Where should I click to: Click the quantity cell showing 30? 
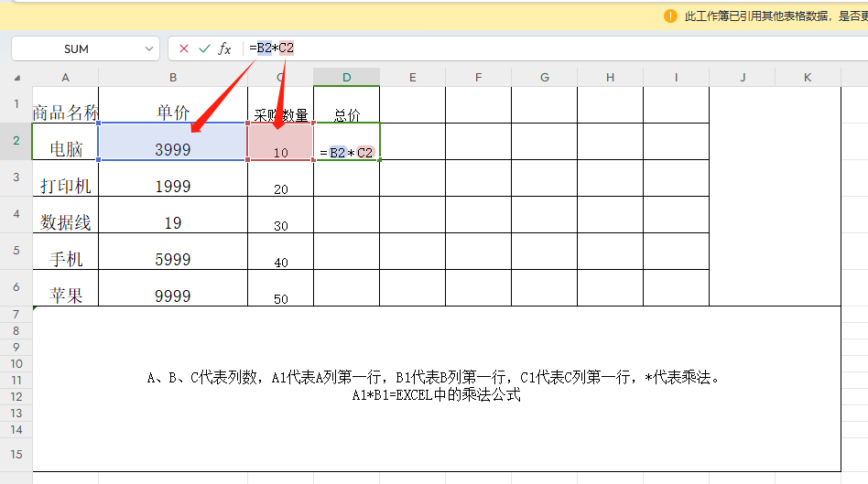point(281,215)
